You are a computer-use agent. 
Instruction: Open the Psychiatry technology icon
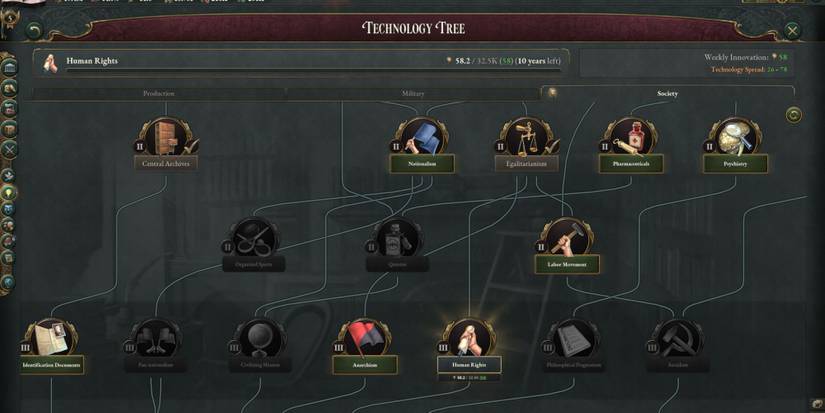pyautogui.click(x=735, y=138)
